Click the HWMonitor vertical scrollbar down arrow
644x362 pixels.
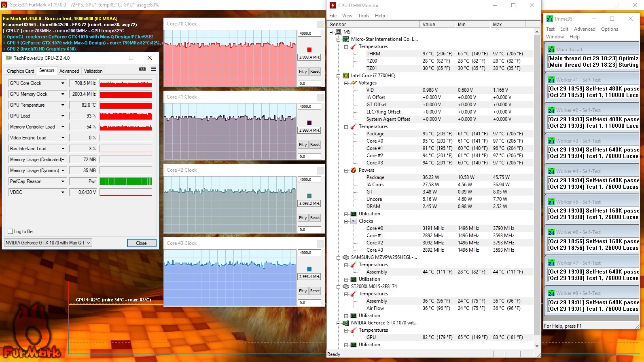click(x=537, y=345)
